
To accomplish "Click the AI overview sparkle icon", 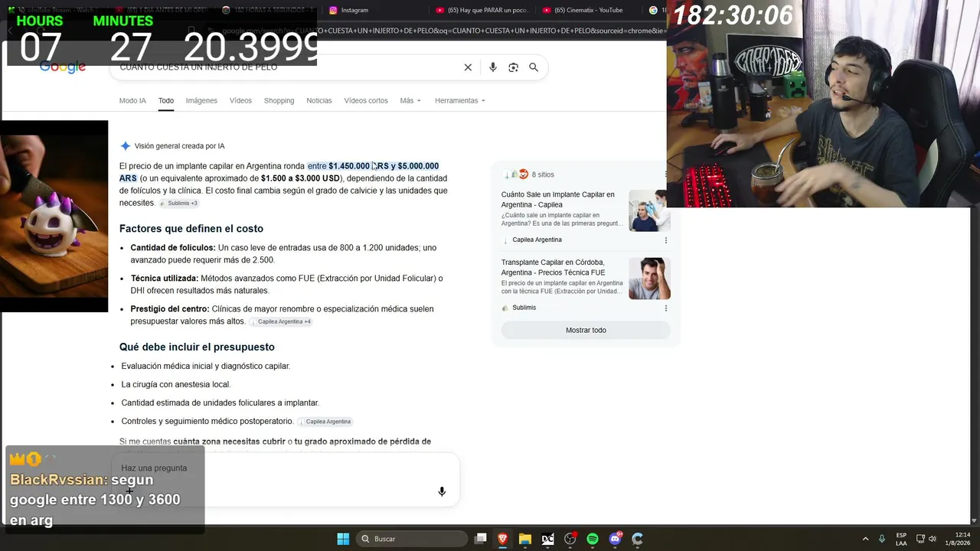I will (x=126, y=146).
